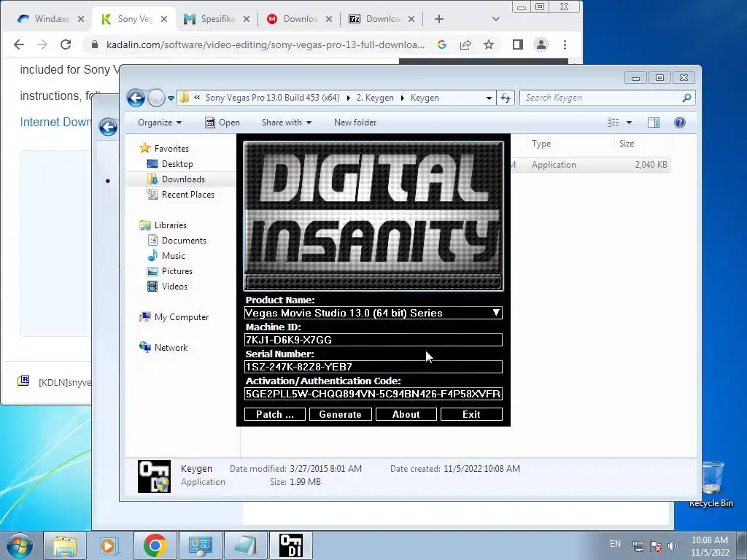Open the address bar previous locations dropdown
747x560 pixels.
[489, 98]
